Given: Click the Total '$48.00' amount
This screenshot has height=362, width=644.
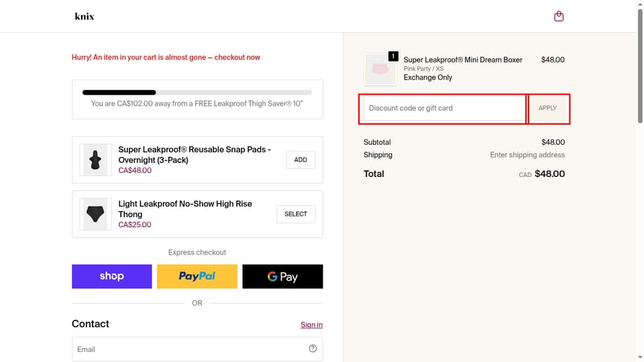Looking at the screenshot, I should pyautogui.click(x=549, y=174).
